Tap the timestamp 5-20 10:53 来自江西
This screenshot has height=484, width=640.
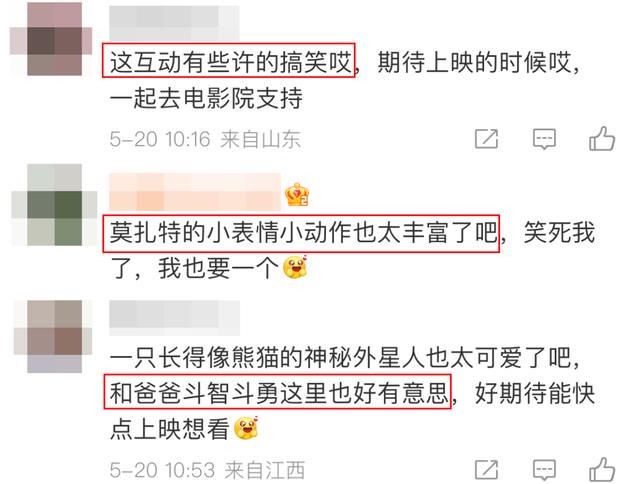(207, 470)
